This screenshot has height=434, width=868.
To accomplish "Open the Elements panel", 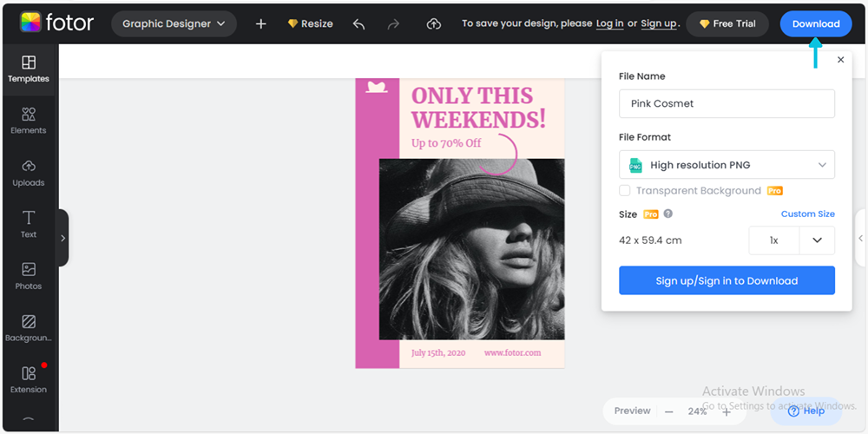I will click(29, 121).
